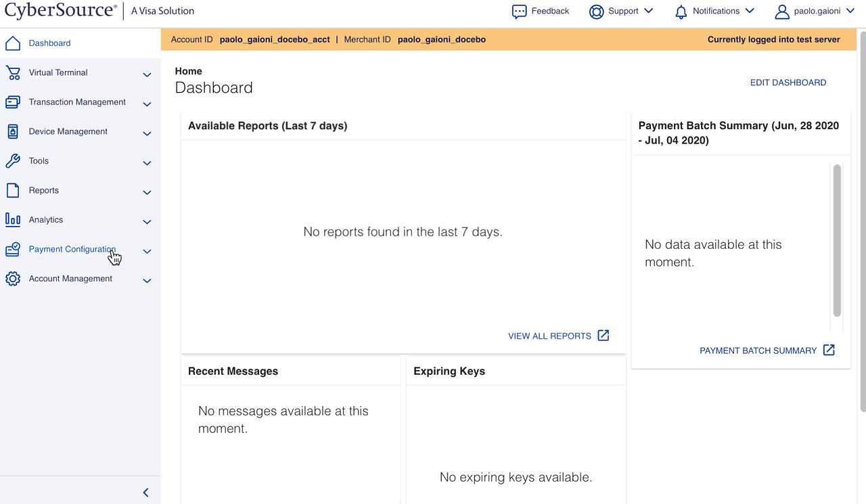The height and width of the screenshot is (504, 866).
Task: Open the Virtual Terminal shopping cart icon
Action: [x=13, y=72]
